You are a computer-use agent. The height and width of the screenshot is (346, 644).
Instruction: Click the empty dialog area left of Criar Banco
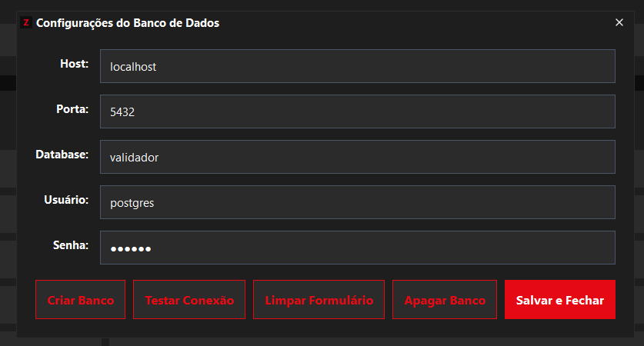26,300
